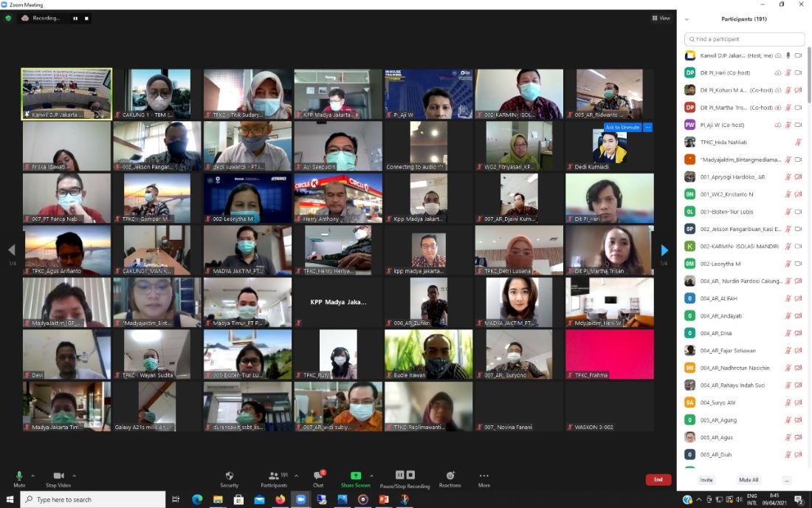Toggle the Participants panel from the toolbar

point(273,478)
